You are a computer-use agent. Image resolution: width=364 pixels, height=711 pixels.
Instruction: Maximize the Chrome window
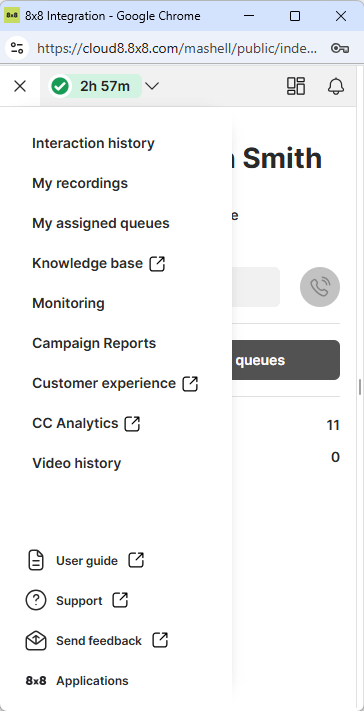295,16
